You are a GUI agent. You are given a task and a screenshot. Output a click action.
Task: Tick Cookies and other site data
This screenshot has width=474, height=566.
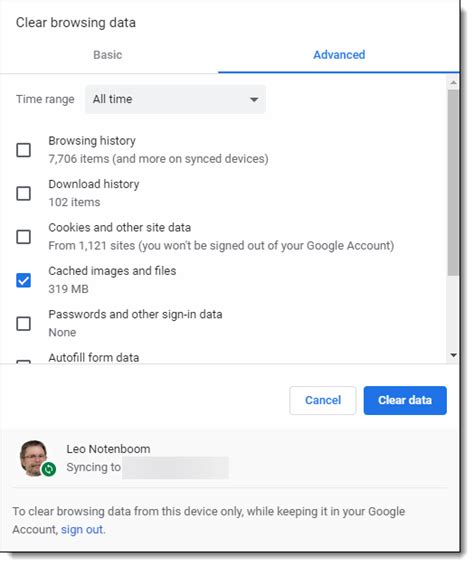(23, 237)
